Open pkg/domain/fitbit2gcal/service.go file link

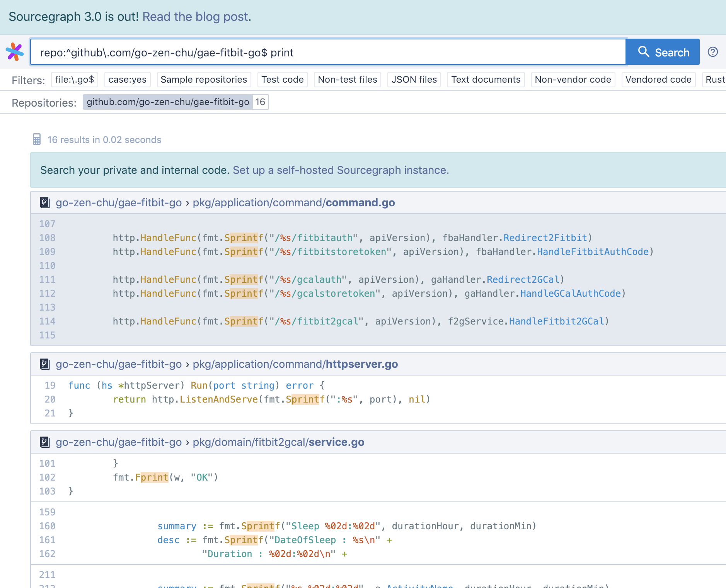[x=278, y=442]
